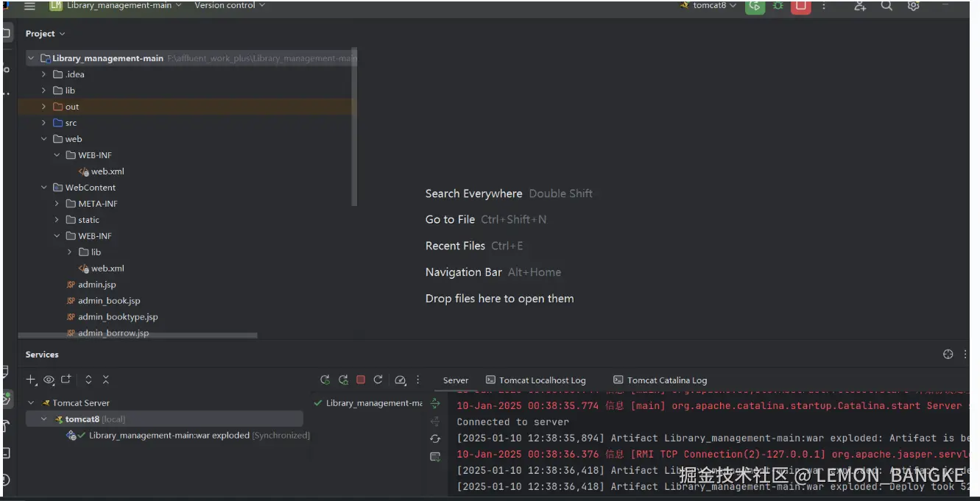The height and width of the screenshot is (501, 980).
Task: Collapse the WebContent folder
Action: click(43, 188)
